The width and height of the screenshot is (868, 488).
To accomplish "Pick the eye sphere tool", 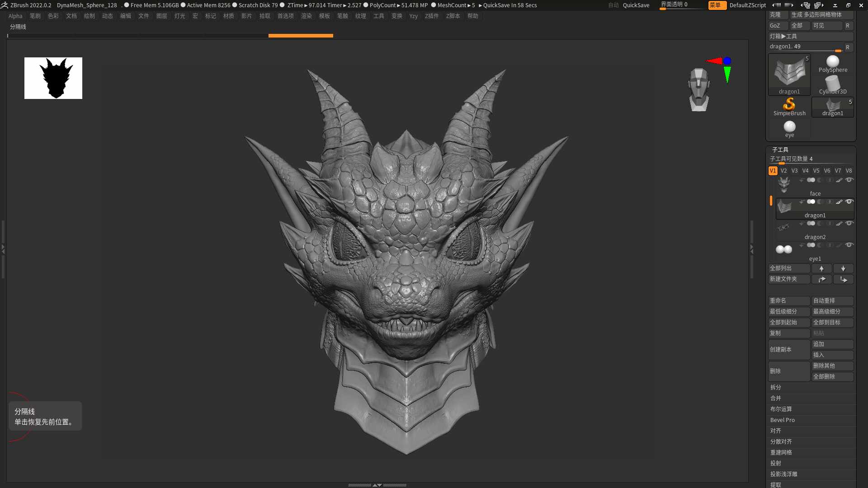I will (x=789, y=129).
